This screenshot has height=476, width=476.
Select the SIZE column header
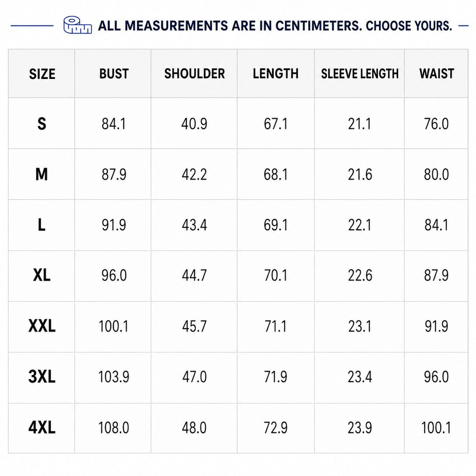click(x=42, y=74)
